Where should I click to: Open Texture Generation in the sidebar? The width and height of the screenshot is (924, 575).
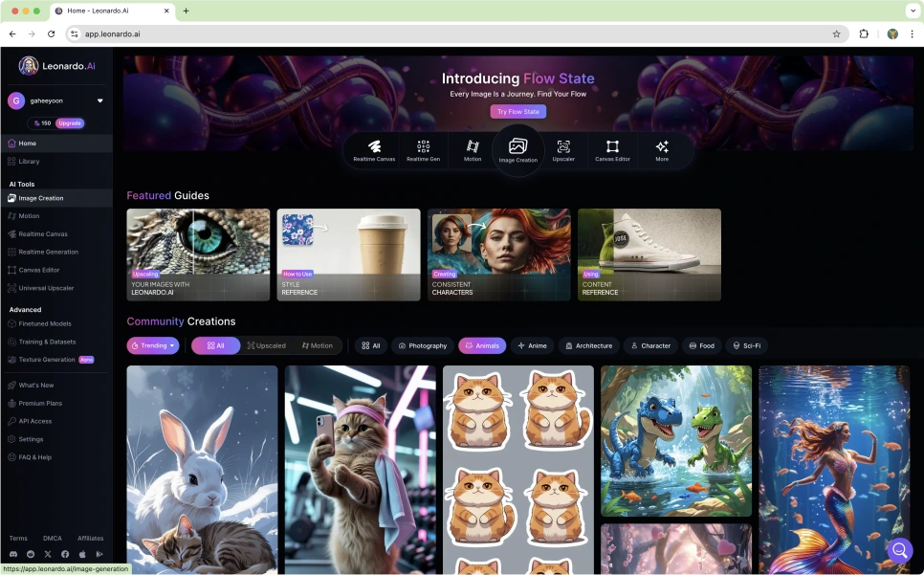[x=56, y=360]
